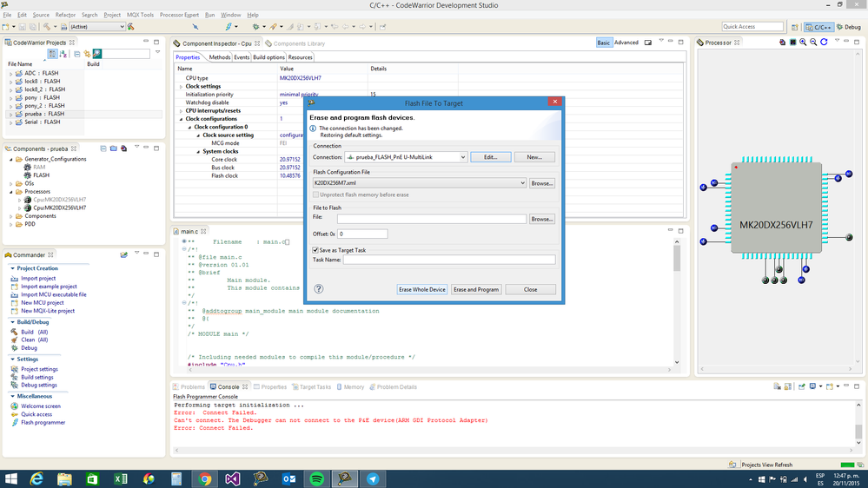Switch to the Problems tab
Image resolution: width=868 pixels, height=488 pixels.
[x=189, y=387]
